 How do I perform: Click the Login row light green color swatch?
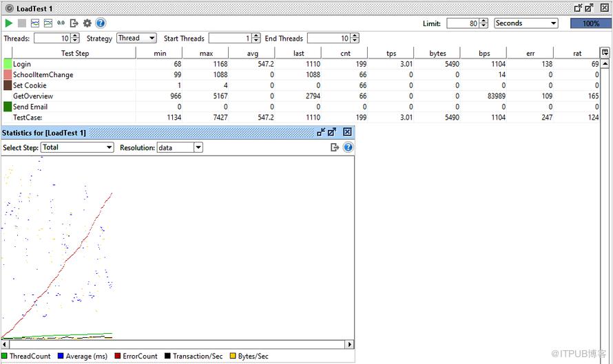8,64
